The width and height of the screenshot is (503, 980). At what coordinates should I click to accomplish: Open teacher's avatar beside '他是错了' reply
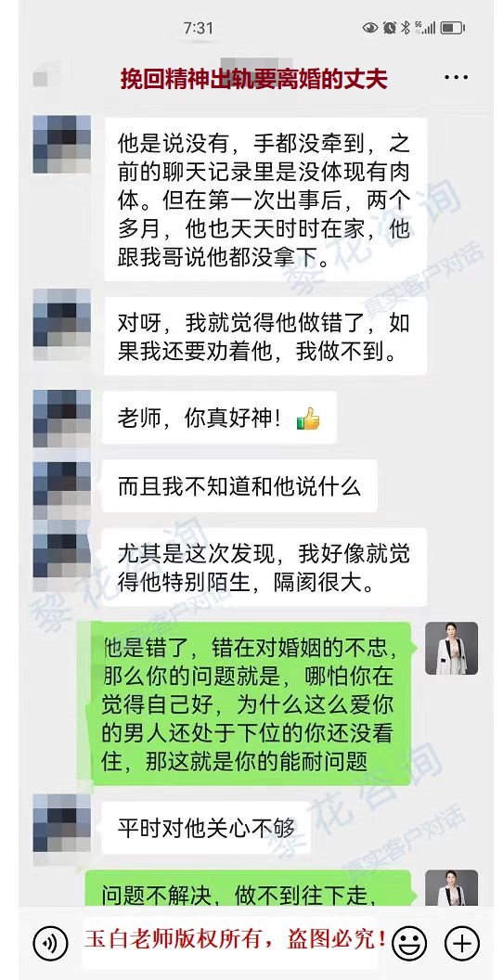451,648
